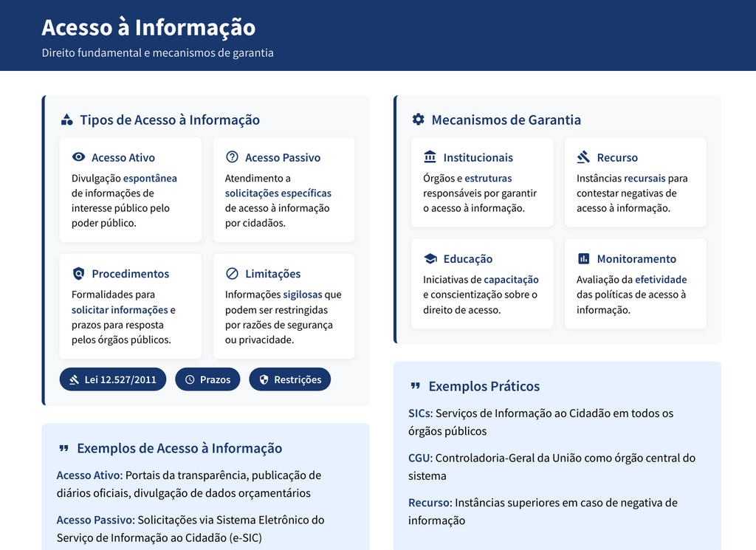This screenshot has width=756, height=550.
Task: Click the Limitações card heading
Action: (x=273, y=274)
